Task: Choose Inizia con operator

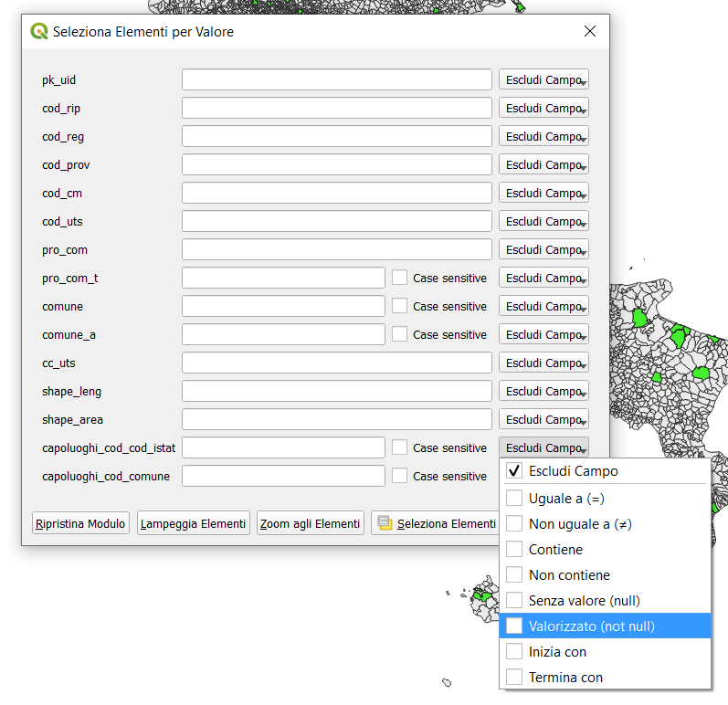Action: (557, 652)
